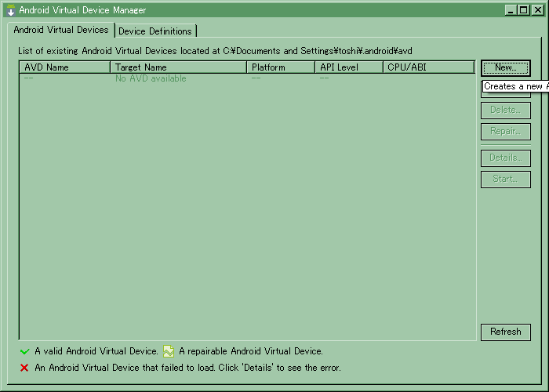Image resolution: width=549 pixels, height=392 pixels.
Task: Click the Platform column header
Action: coord(281,67)
